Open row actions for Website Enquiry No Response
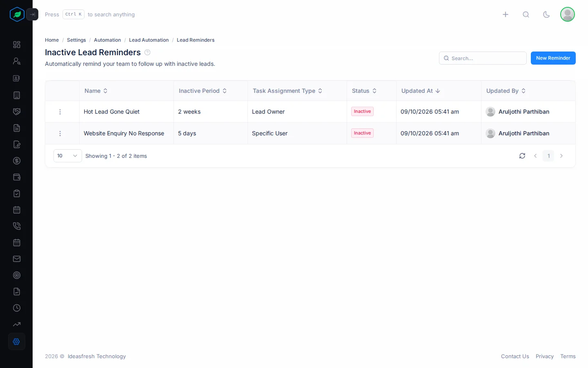Screen dimensions: 588x368 coord(60,133)
